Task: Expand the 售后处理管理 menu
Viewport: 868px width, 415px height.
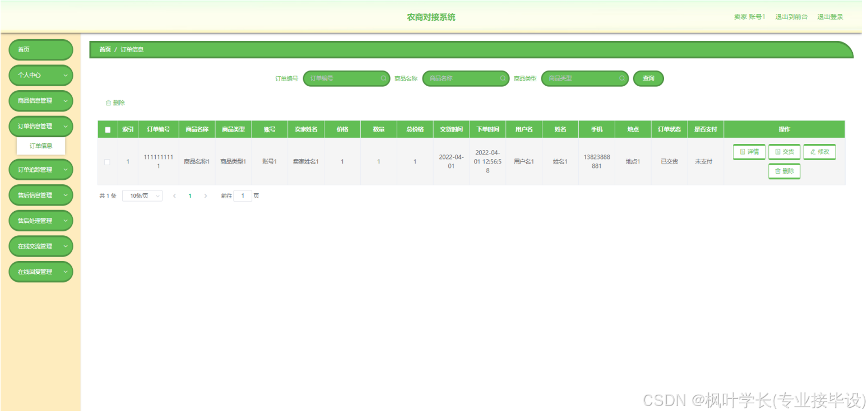Action: [41, 221]
